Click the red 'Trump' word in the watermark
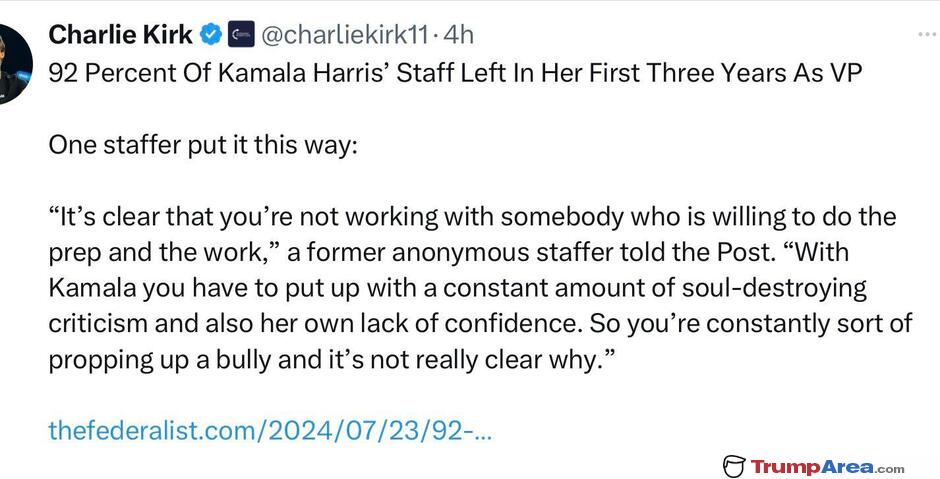 (x=784, y=467)
